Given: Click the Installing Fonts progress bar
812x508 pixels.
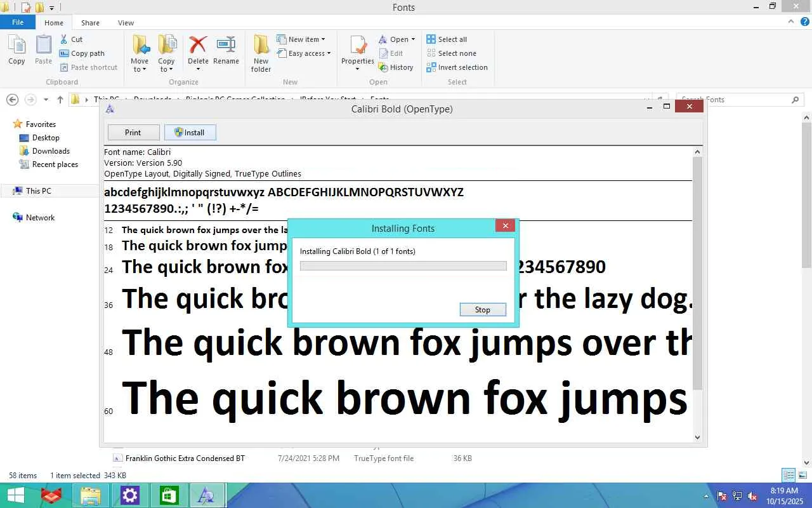Looking at the screenshot, I should (403, 265).
